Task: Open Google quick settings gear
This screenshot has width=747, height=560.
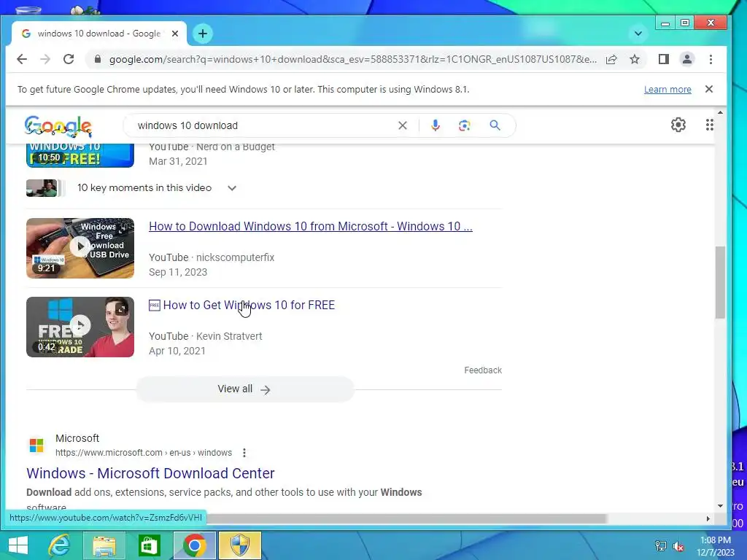Action: click(678, 125)
